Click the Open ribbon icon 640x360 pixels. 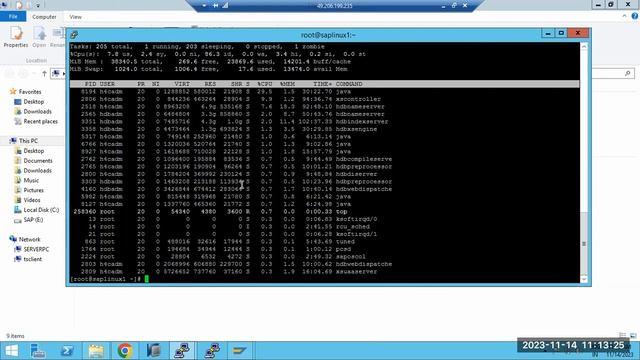[x=39, y=37]
